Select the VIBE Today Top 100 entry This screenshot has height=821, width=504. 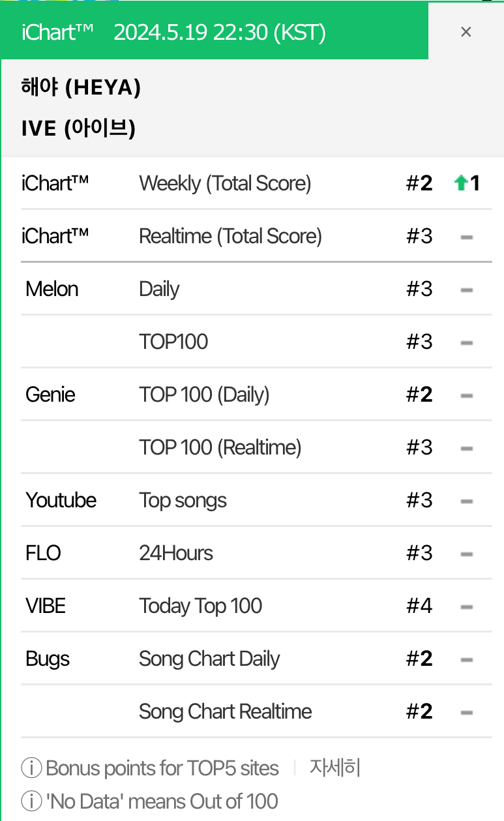coord(200,606)
